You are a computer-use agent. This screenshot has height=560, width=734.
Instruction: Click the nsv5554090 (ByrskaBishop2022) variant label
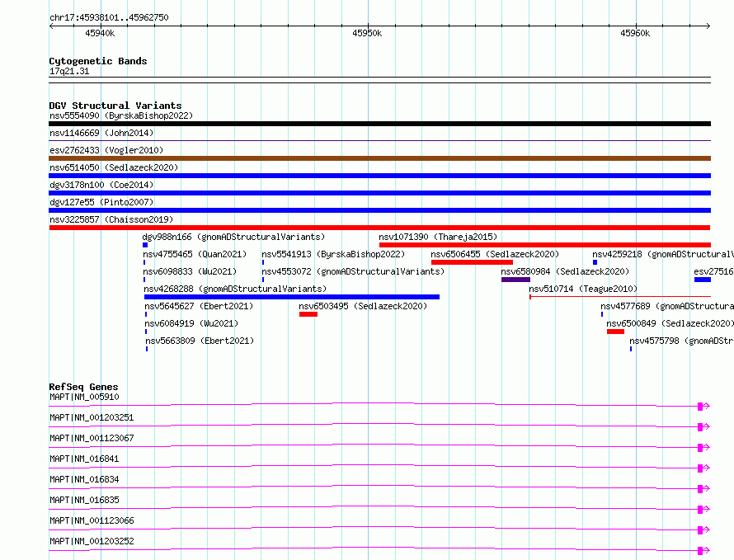(x=121, y=115)
